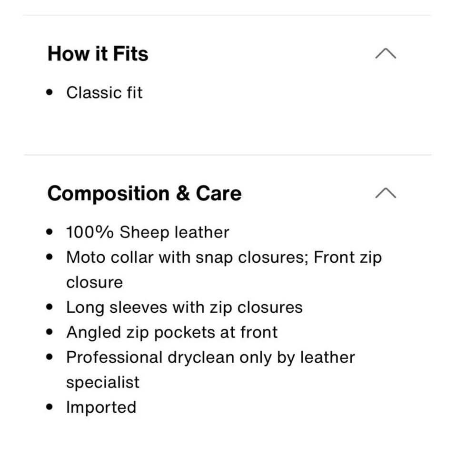Click bullet point beside Classic fit
476x476 pixels.
[50, 92]
